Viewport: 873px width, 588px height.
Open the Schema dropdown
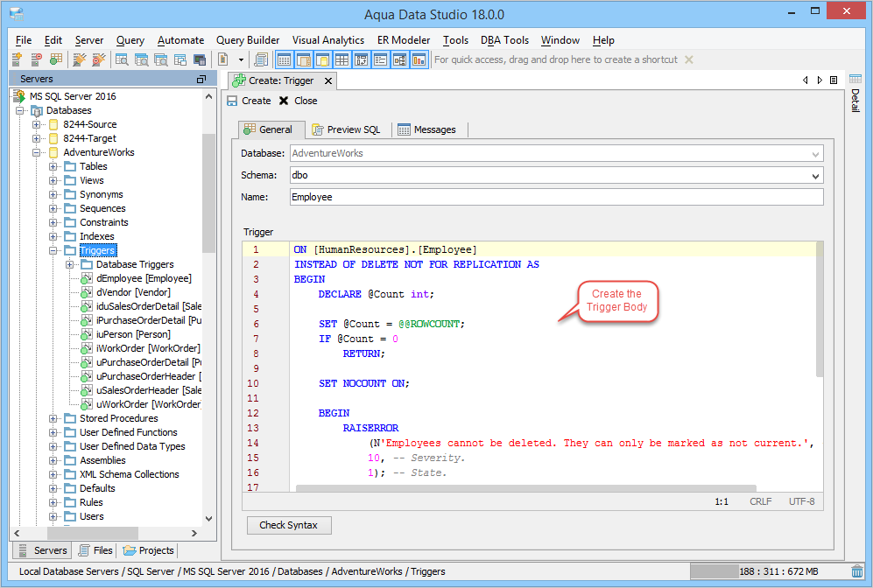pyautogui.click(x=816, y=176)
